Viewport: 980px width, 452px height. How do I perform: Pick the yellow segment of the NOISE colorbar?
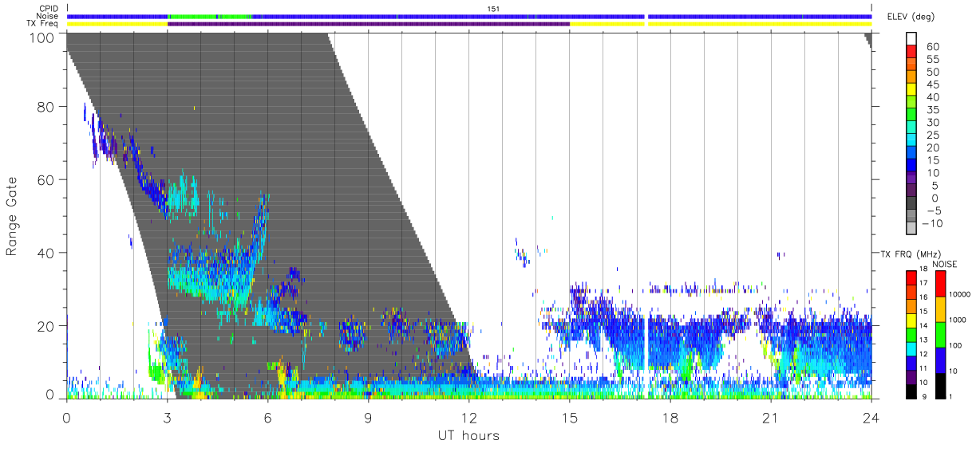pyautogui.click(x=939, y=309)
